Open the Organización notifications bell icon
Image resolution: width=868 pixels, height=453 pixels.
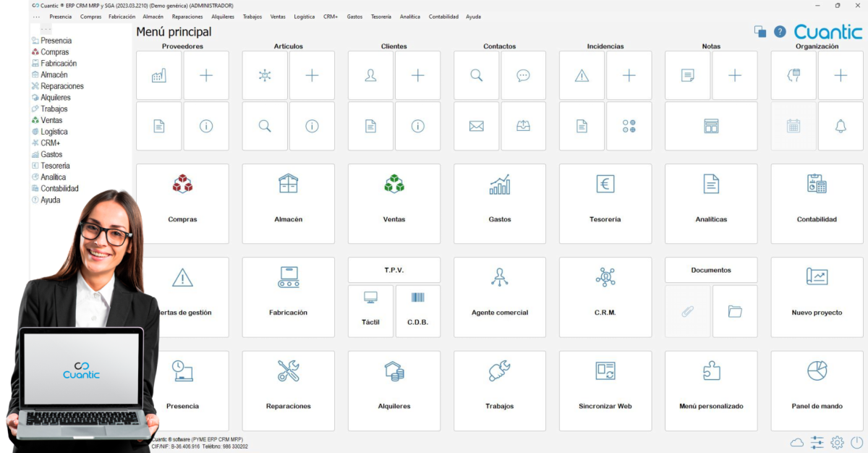(x=841, y=126)
